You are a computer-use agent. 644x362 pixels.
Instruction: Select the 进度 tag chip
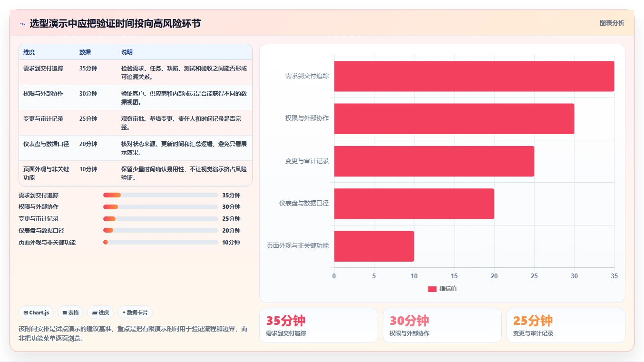[x=100, y=313]
